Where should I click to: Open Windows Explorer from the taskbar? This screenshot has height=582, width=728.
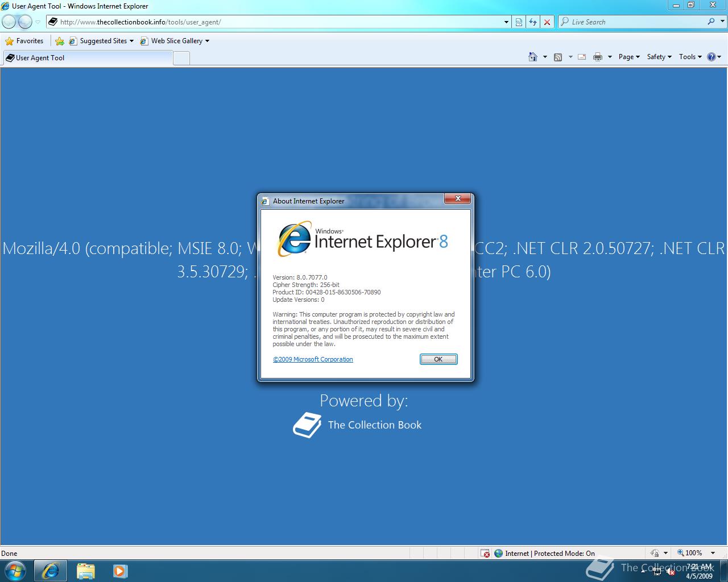[86, 571]
